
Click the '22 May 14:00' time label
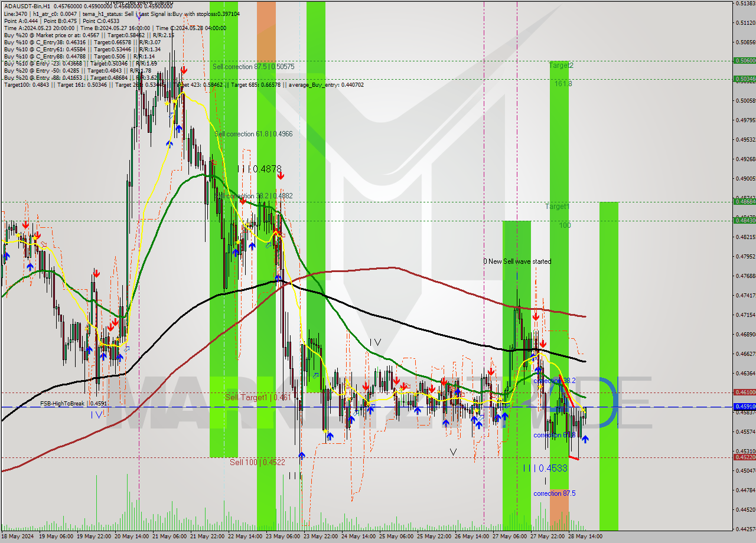click(x=245, y=537)
